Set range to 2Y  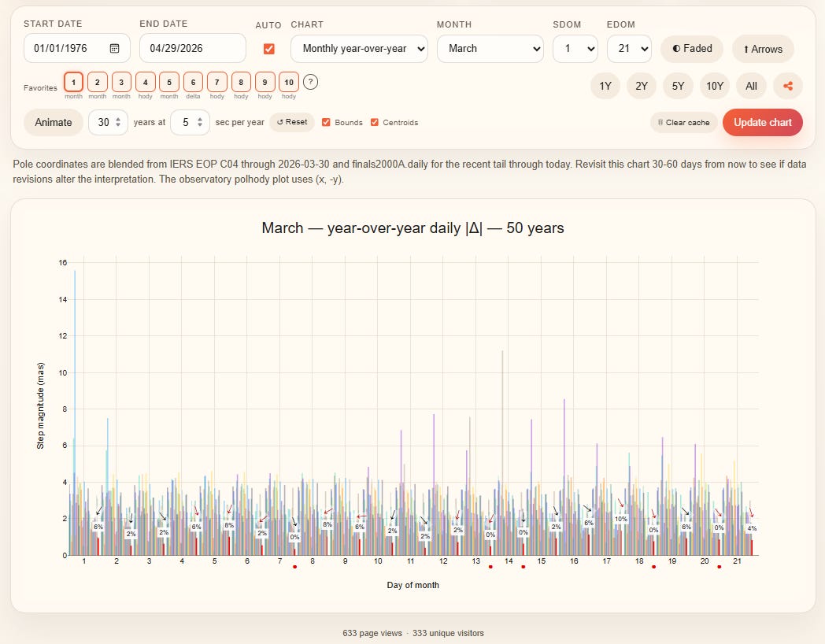642,86
